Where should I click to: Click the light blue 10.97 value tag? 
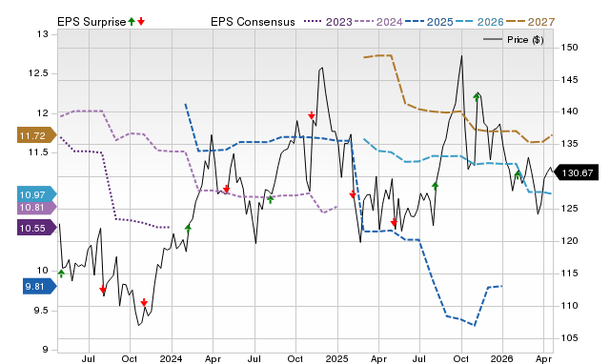coord(36,194)
